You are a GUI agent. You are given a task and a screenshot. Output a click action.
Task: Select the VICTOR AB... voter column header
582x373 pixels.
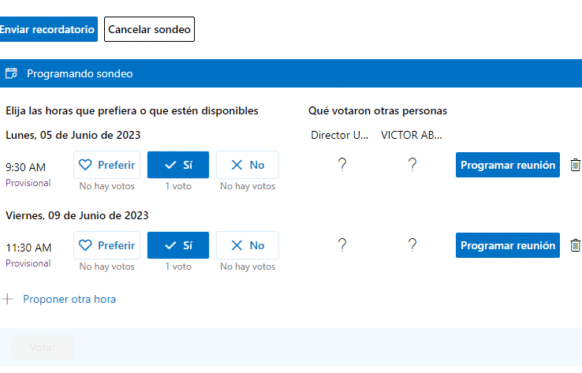[x=411, y=135]
